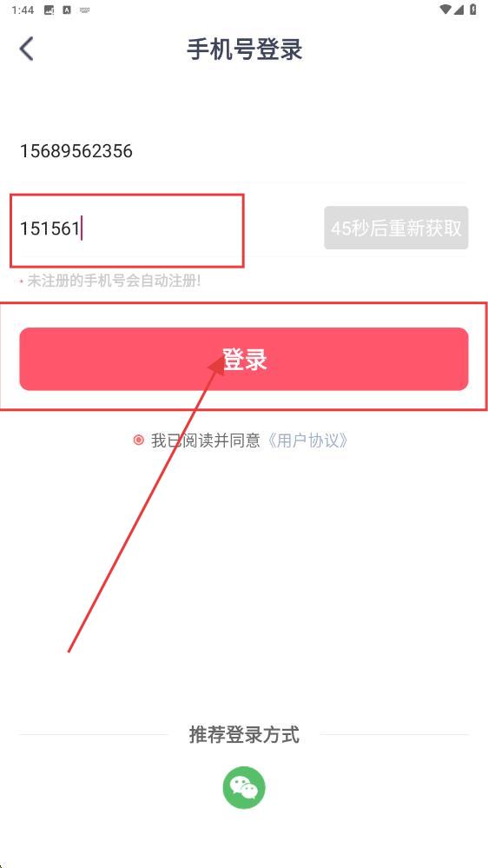Toggle the 我已阅读并同意 agreement radio button

[x=138, y=441]
